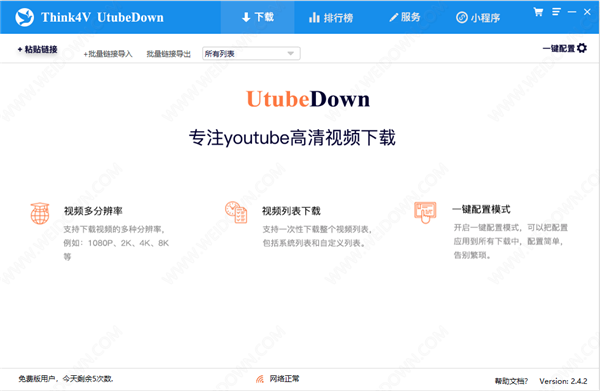Click the hand-pointer screen icon for 一键配置模式

pos(425,212)
